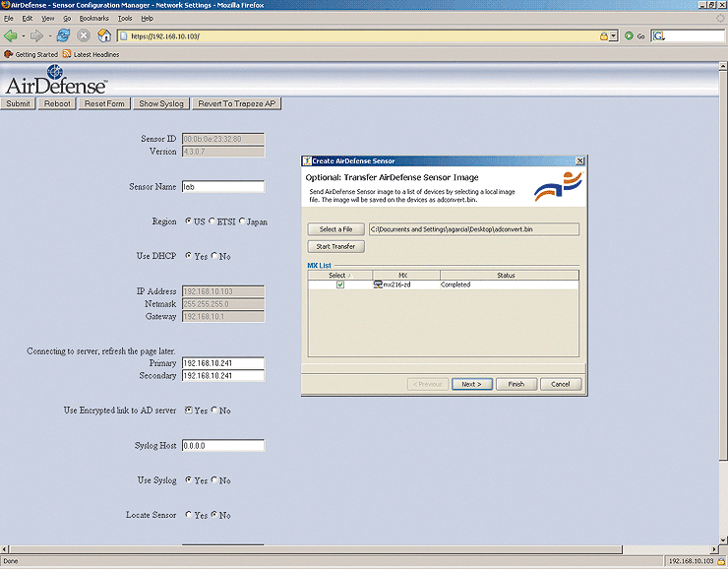Click the Show Syslog button

(161, 103)
